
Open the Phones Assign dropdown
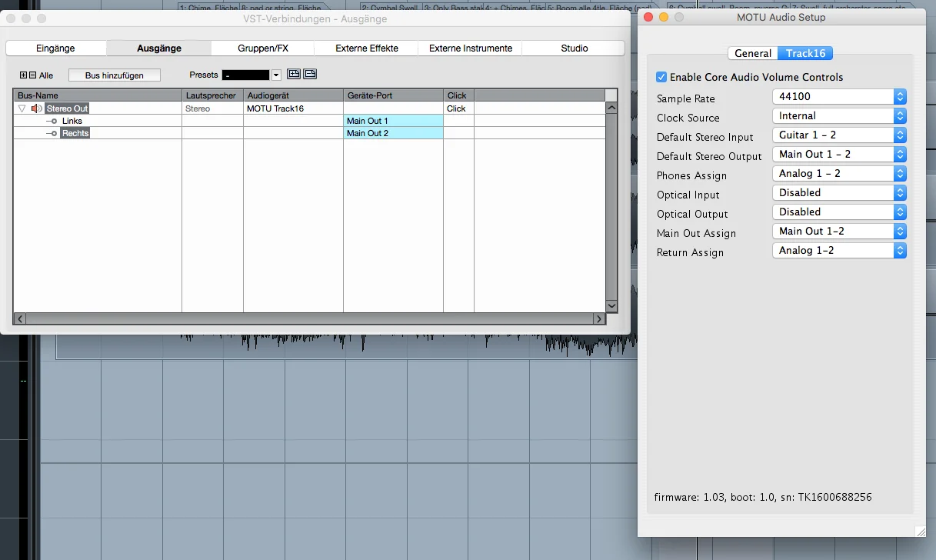click(x=839, y=173)
